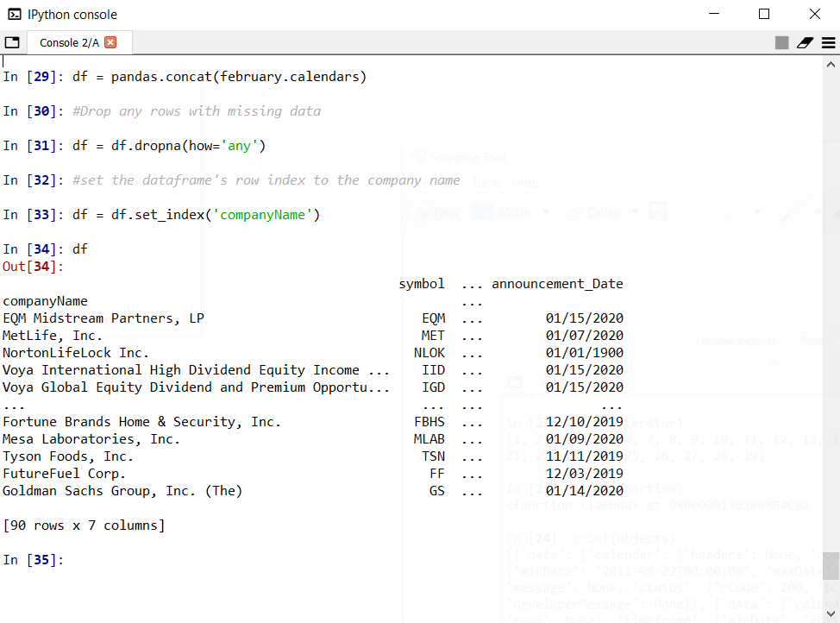The height and width of the screenshot is (623, 840).
Task: Open the console options hamburger menu
Action: pos(828,43)
